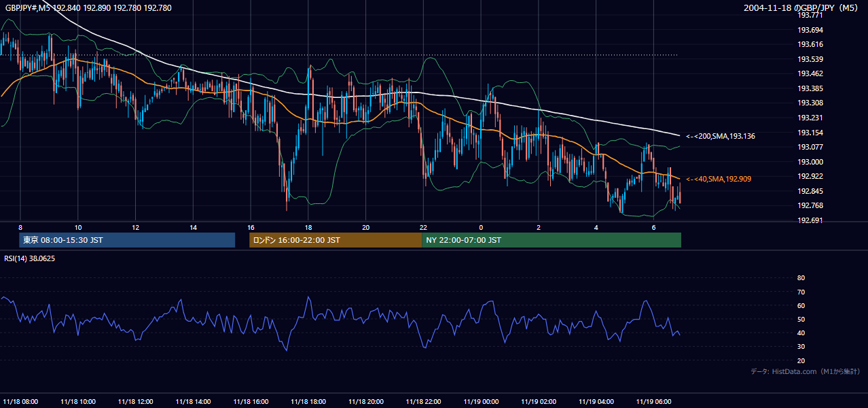Click price axis value 193.385
Image resolution: width=868 pixels, height=408 pixels.
810,88
